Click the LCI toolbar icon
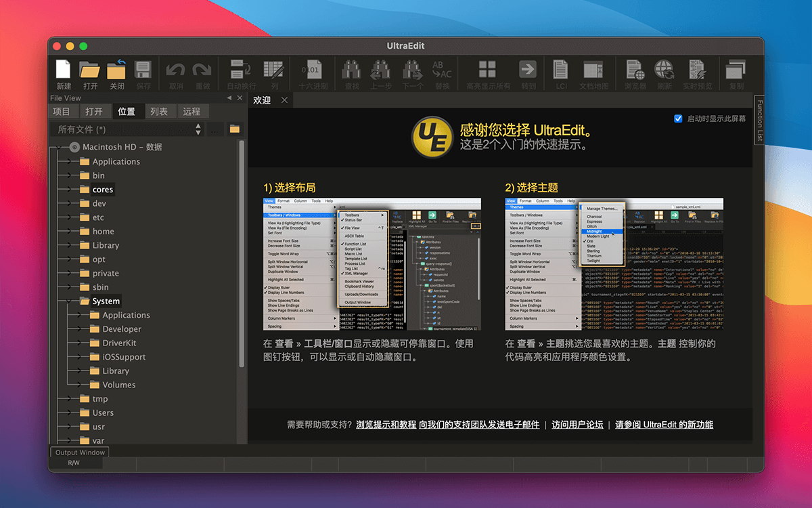 [561, 69]
